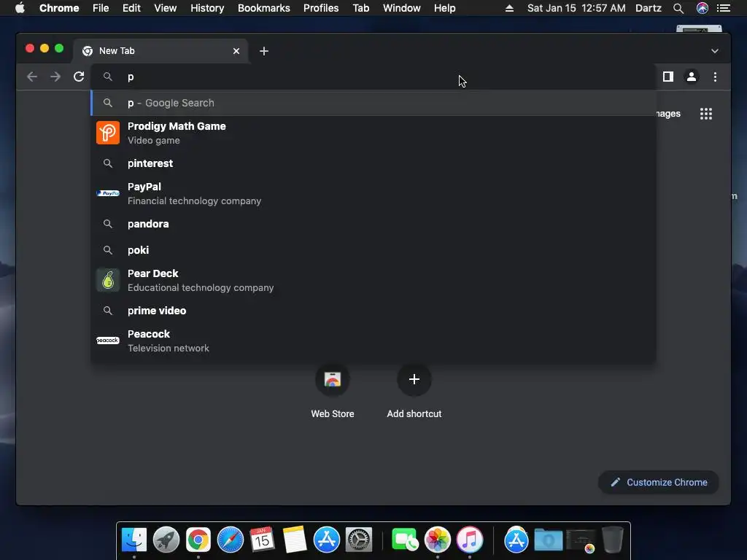The width and height of the screenshot is (747, 560).
Task: Open the Window menu
Action: 402,8
